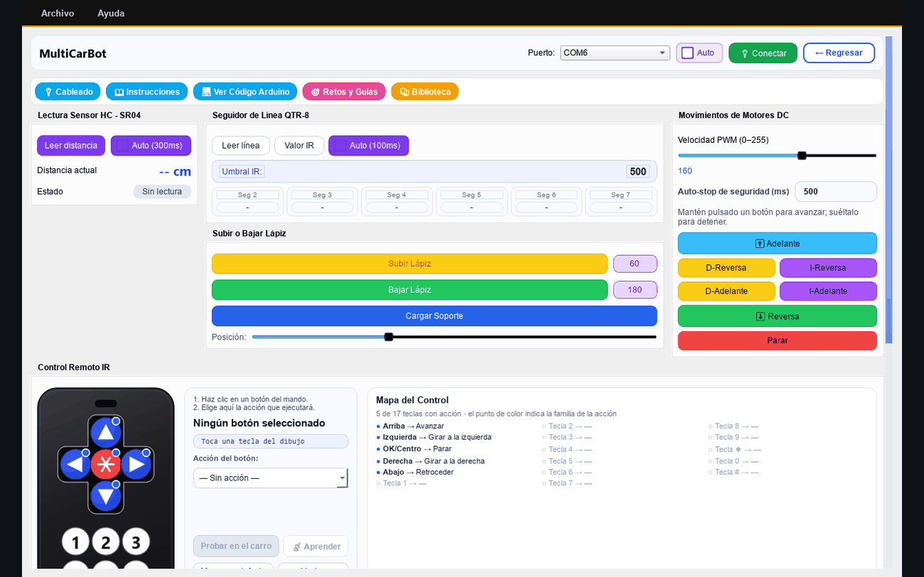This screenshot has height=577, width=924.
Task: Open the Biblioteca library
Action: (x=425, y=92)
